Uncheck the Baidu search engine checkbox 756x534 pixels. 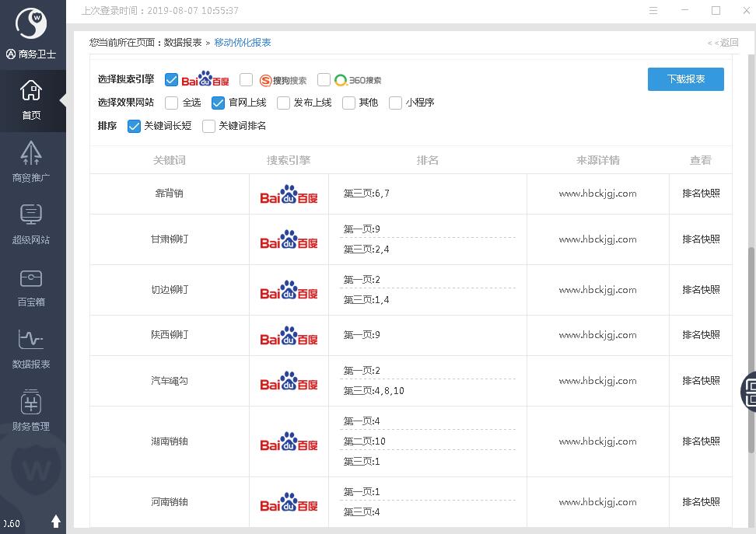click(x=171, y=79)
